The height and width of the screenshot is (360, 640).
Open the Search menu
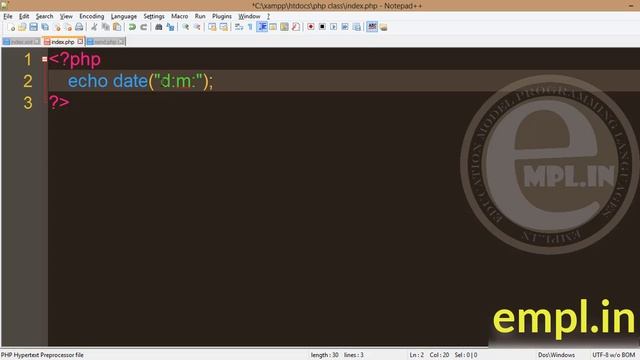pos(44,16)
